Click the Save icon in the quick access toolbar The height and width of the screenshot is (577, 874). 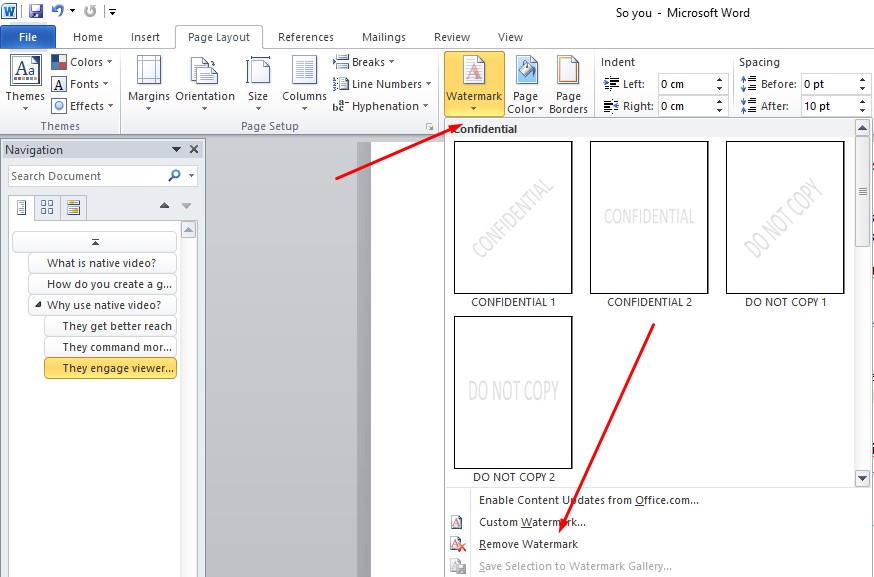click(36, 12)
